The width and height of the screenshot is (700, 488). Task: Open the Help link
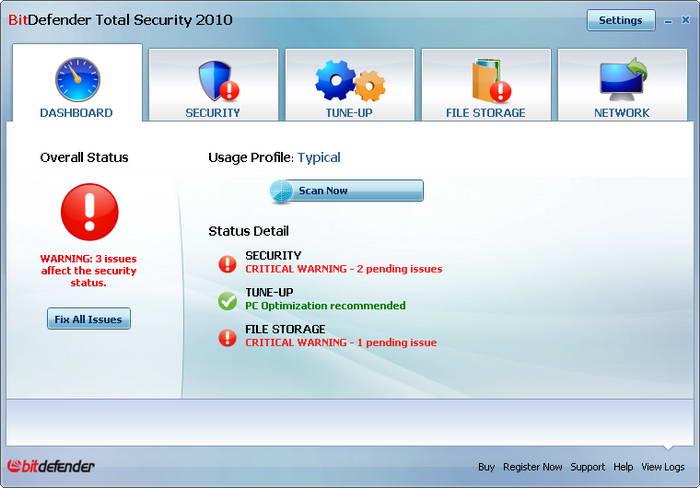tap(623, 467)
